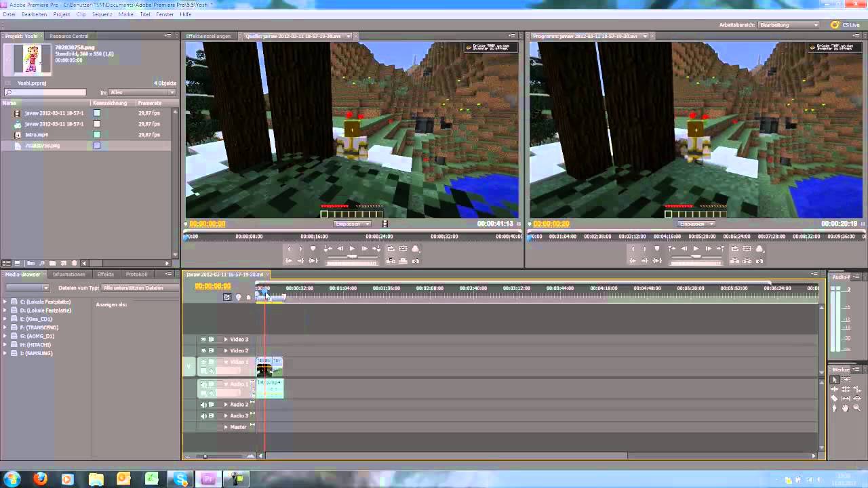Switch to Resource Central tab
Viewport: 868px width, 488px height.
click(68, 36)
